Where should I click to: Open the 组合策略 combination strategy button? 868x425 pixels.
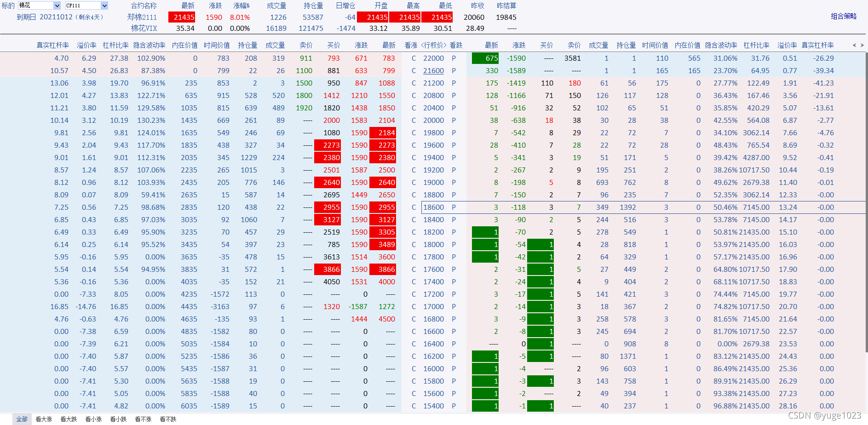844,16
